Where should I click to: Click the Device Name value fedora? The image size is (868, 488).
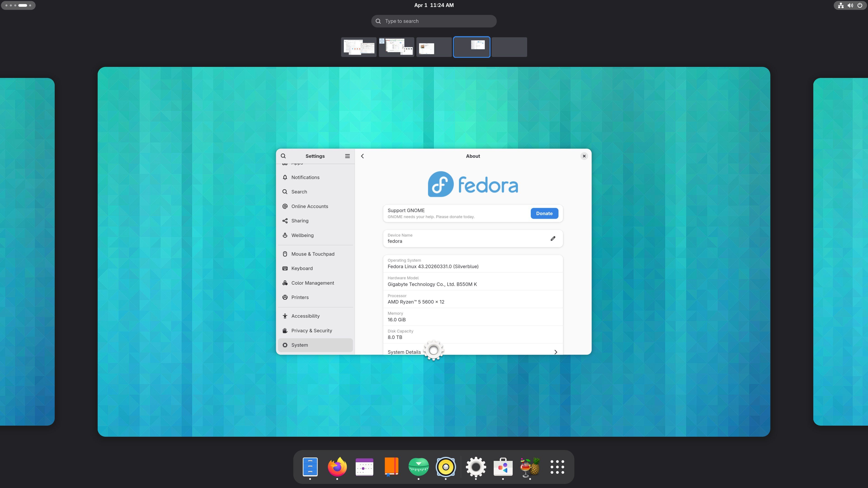(395, 241)
